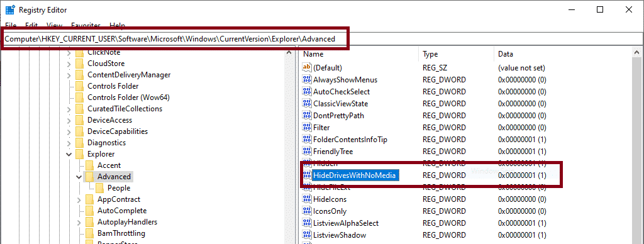Click the IconsOnly DWORD icon
The height and width of the screenshot is (244, 644).
[307, 211]
